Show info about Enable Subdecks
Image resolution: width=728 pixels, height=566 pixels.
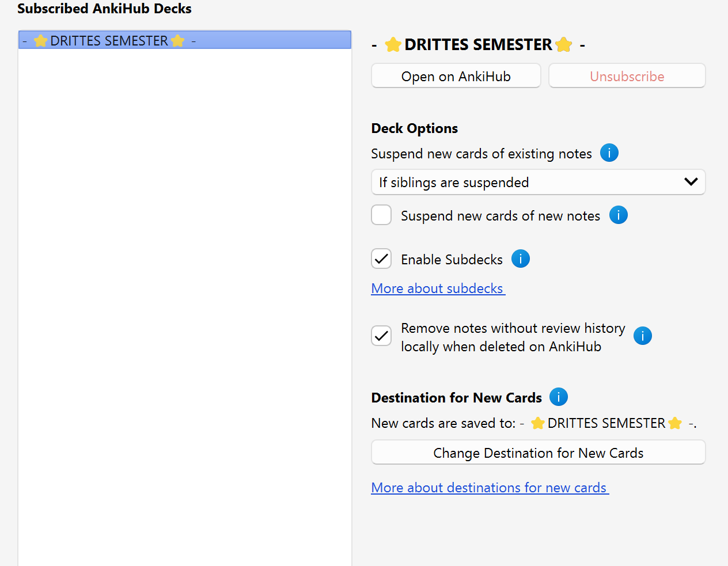pos(520,259)
